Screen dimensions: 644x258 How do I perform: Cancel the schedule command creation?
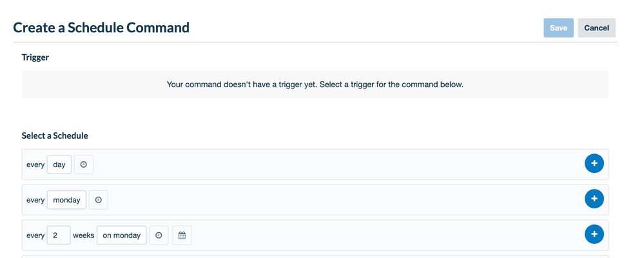click(x=596, y=28)
